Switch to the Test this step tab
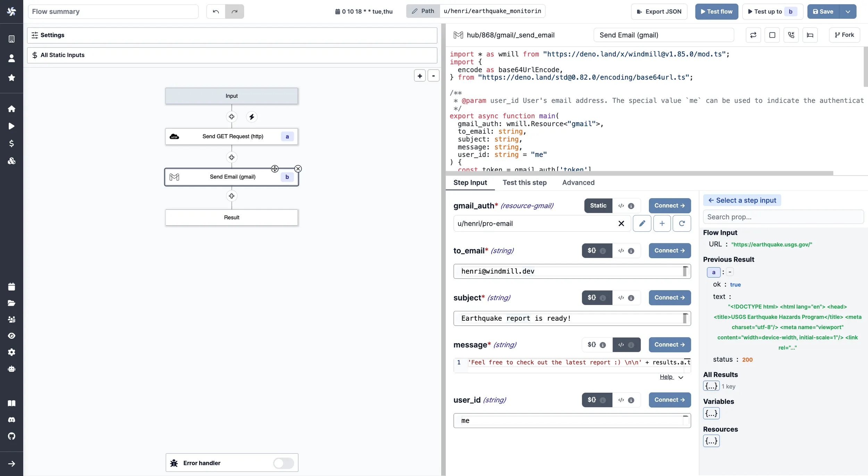 point(524,182)
